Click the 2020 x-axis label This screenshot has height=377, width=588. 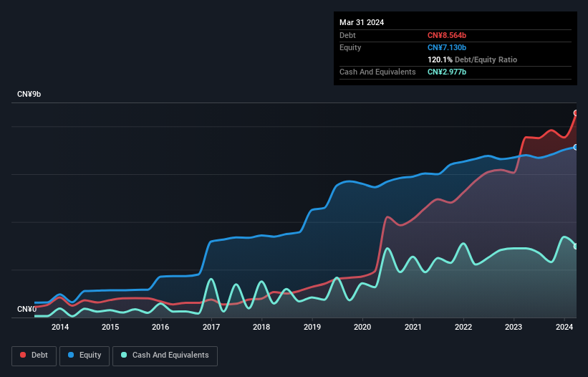pyautogui.click(x=362, y=327)
